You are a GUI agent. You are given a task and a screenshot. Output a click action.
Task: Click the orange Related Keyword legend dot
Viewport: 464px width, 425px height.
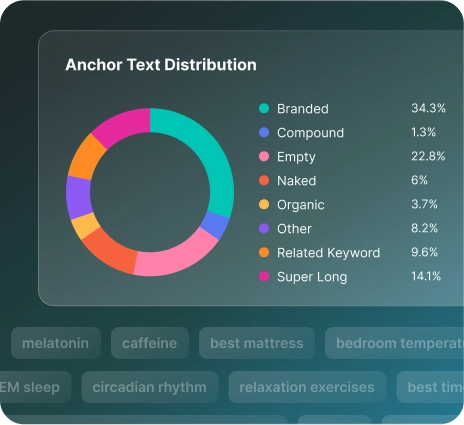point(264,252)
